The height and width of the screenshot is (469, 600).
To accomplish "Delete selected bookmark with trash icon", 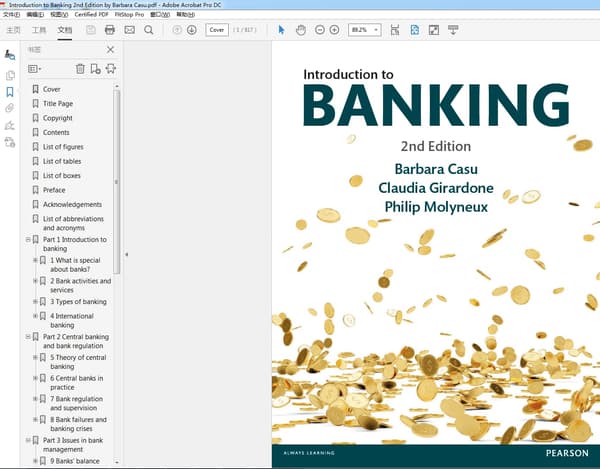I will [x=80, y=69].
